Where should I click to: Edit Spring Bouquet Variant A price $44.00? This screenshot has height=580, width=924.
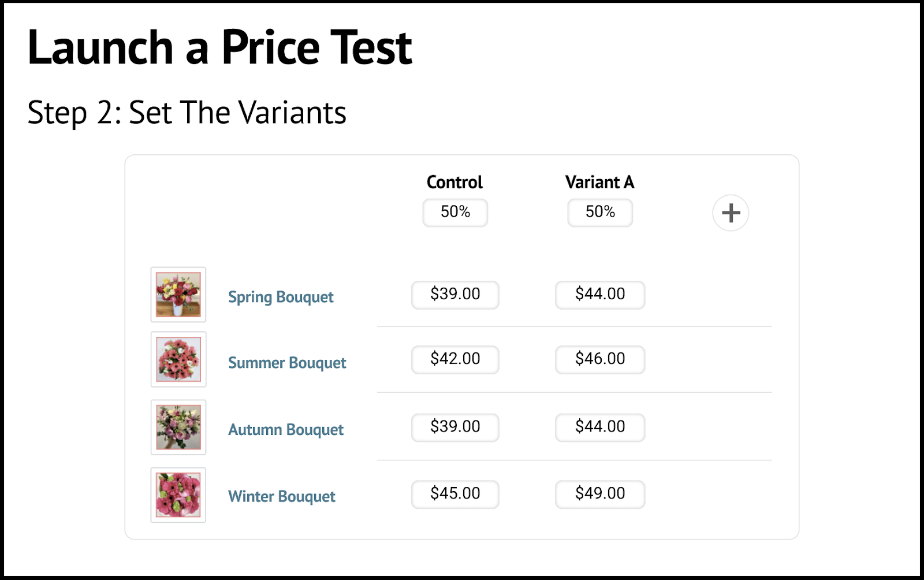click(x=600, y=295)
